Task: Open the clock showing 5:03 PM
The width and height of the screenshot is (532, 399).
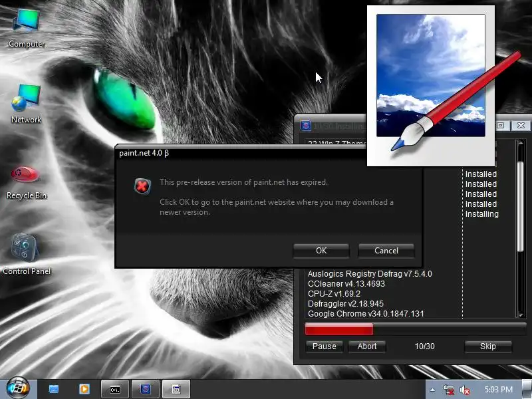Action: click(498, 390)
